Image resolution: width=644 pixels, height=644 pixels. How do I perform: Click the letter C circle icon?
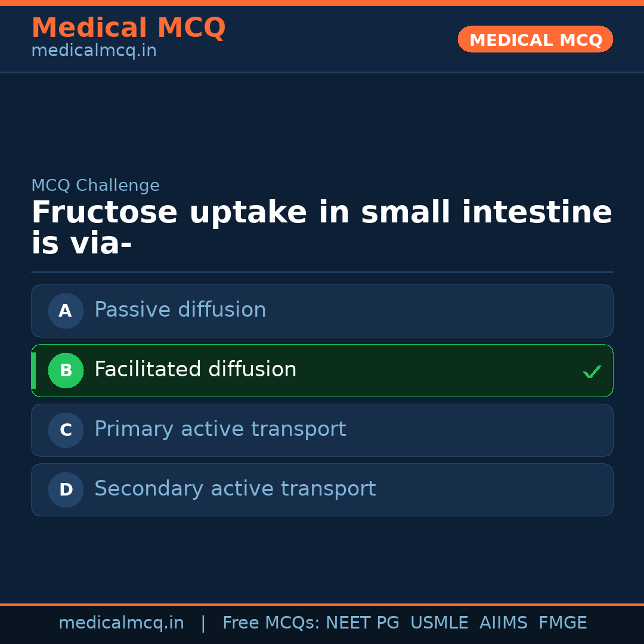[66, 430]
